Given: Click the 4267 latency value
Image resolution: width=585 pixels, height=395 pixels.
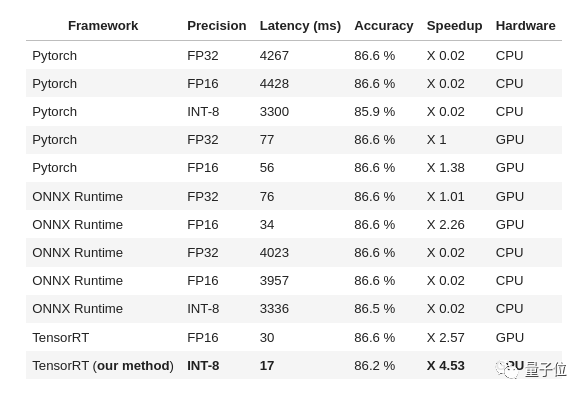Looking at the screenshot, I should [x=274, y=56].
